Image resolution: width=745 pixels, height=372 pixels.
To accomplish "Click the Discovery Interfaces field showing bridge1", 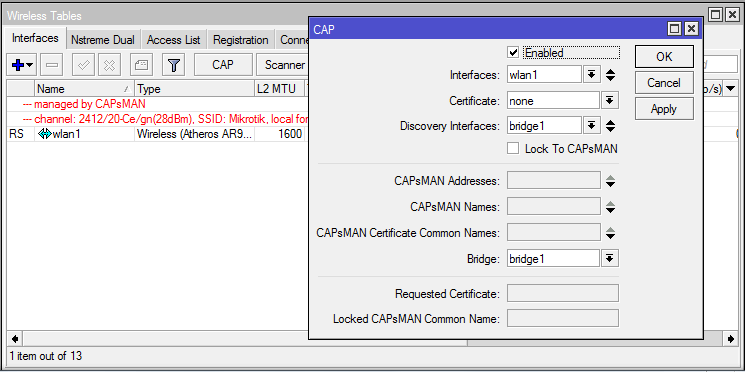I will [x=544, y=126].
